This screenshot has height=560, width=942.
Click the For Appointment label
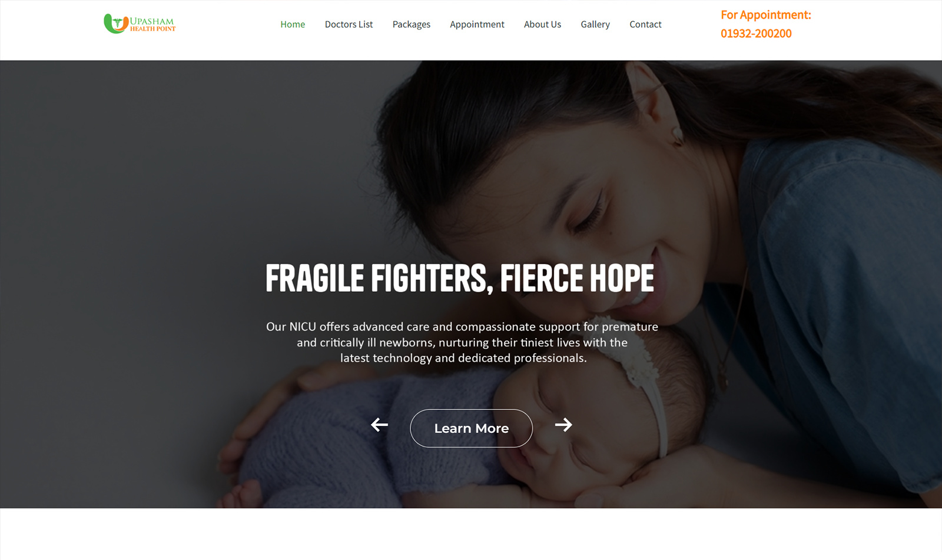click(x=766, y=15)
